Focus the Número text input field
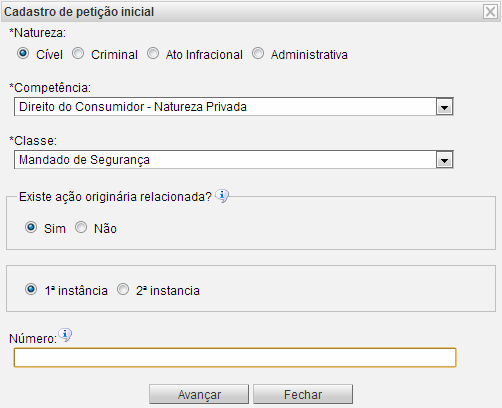Viewport: 502px width, 408px height. point(235,358)
